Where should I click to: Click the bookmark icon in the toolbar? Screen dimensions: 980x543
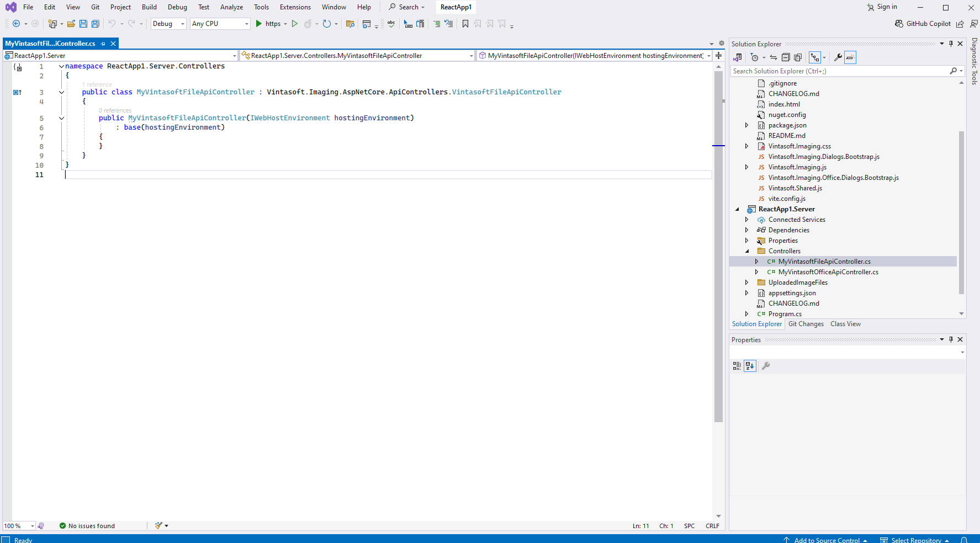pos(465,24)
